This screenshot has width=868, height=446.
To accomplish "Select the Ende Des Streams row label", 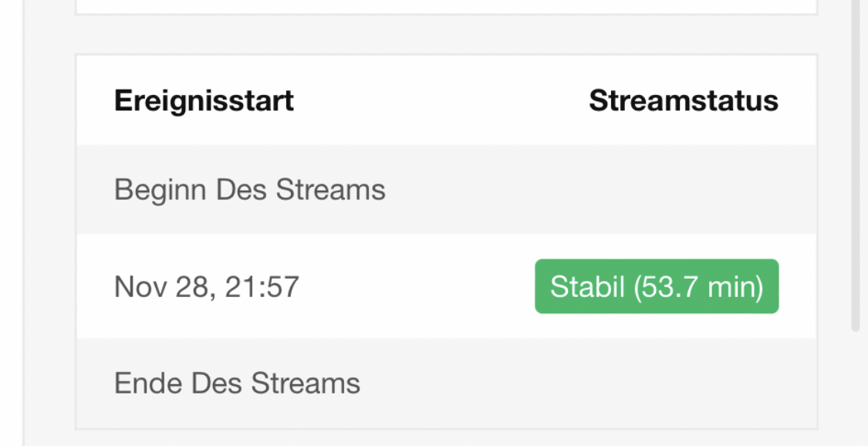I will 237,383.
